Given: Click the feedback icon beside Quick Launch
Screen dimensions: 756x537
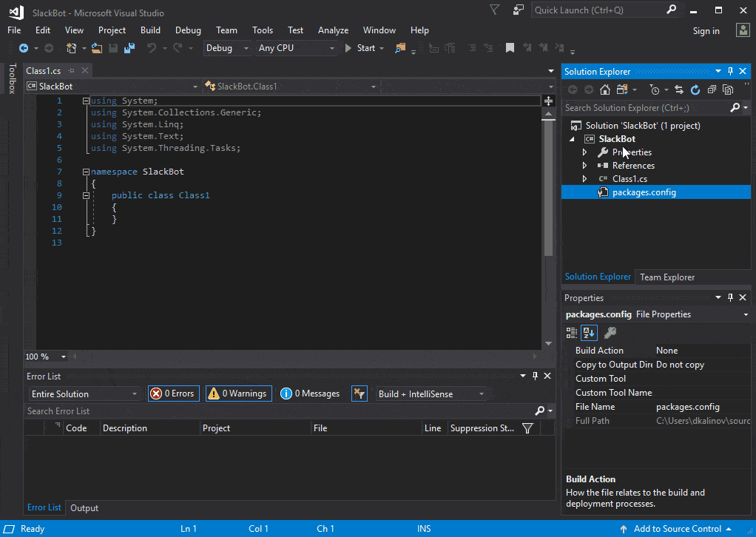Looking at the screenshot, I should (519, 10).
